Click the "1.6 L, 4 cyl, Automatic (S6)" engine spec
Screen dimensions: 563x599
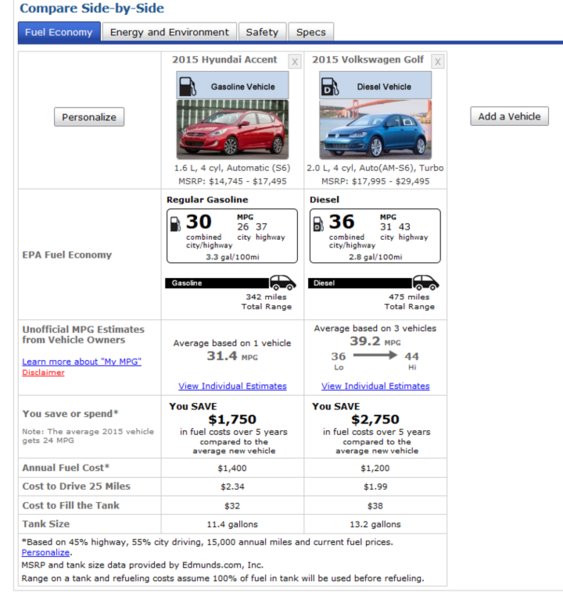click(232, 168)
